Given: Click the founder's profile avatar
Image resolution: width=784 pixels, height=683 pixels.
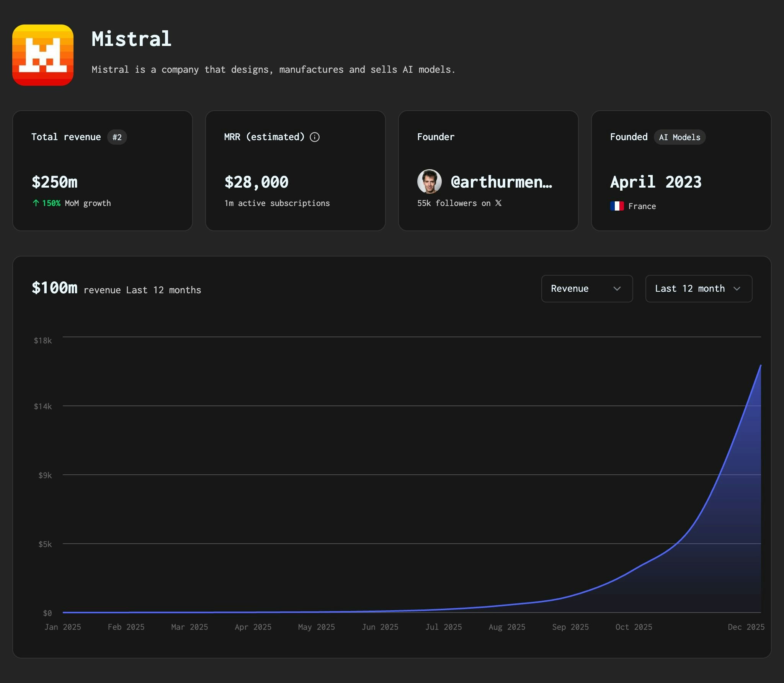Looking at the screenshot, I should point(429,181).
